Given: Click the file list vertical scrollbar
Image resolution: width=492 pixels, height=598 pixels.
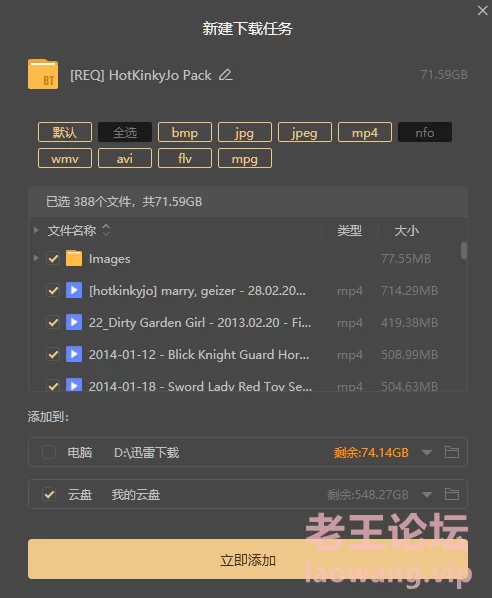Looking at the screenshot, I should point(464,250).
